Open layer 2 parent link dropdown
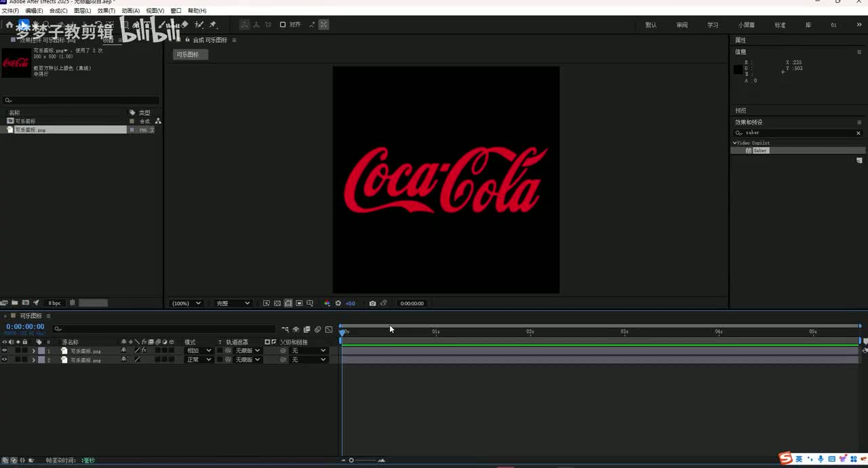The height and width of the screenshot is (468, 868). [309, 359]
